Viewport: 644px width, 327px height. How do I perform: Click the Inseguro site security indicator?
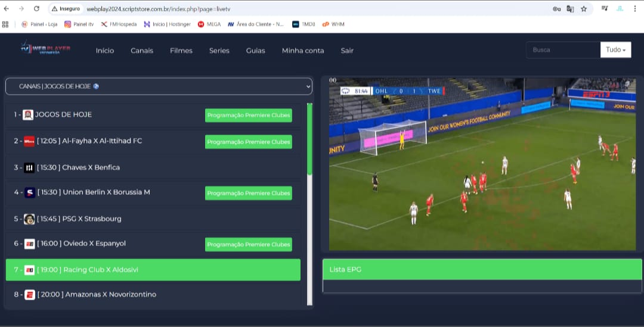66,9
